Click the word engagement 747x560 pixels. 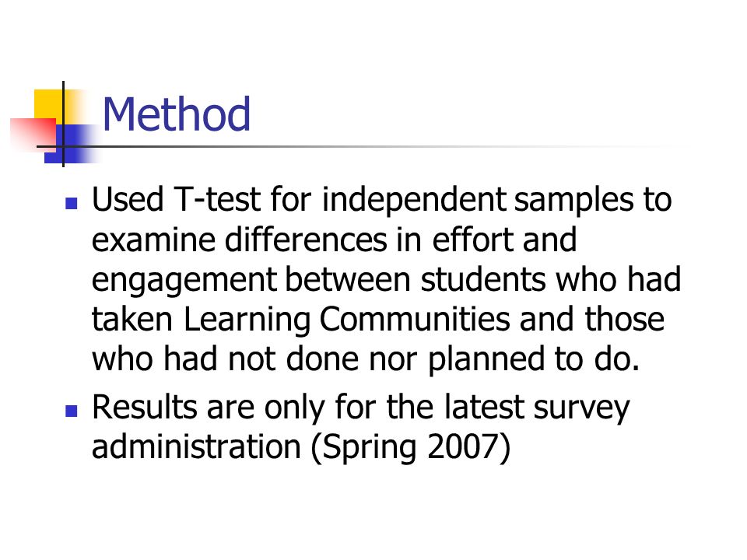[x=184, y=281]
